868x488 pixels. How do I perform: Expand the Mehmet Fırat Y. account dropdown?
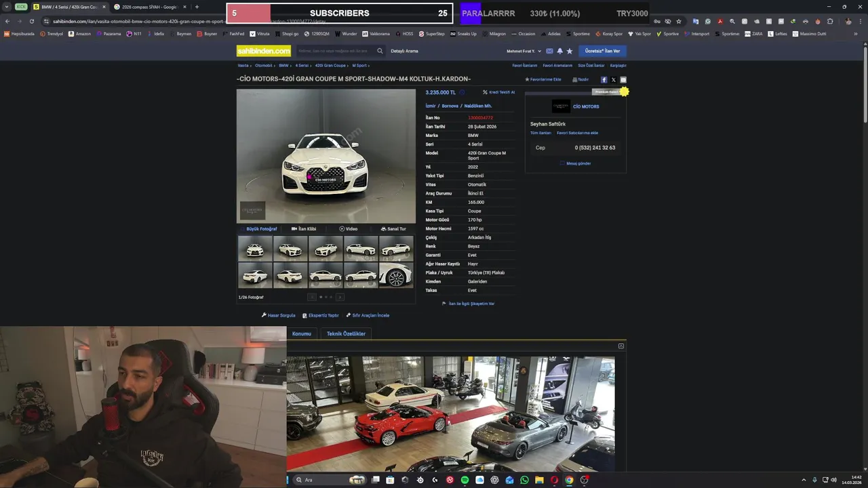tap(524, 51)
